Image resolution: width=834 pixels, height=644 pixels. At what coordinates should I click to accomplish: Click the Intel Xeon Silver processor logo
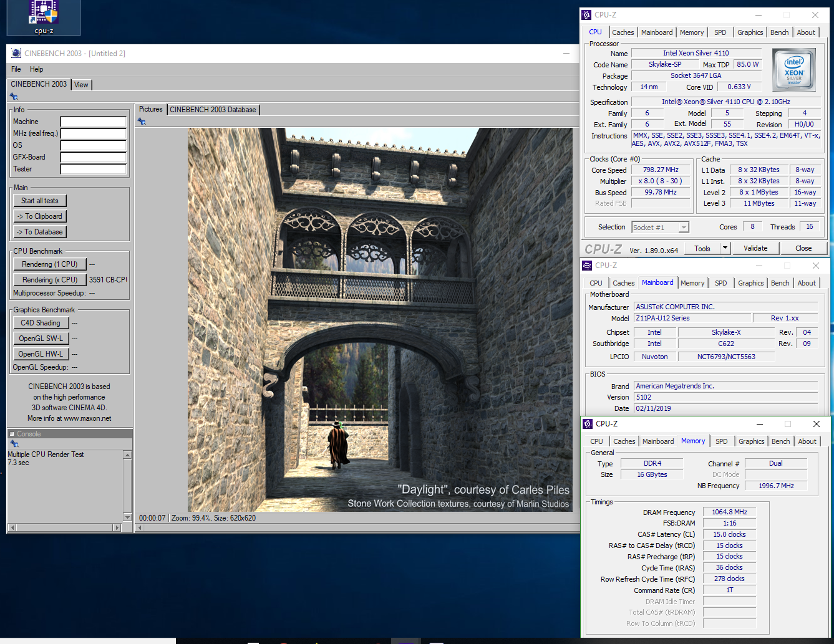tap(794, 70)
